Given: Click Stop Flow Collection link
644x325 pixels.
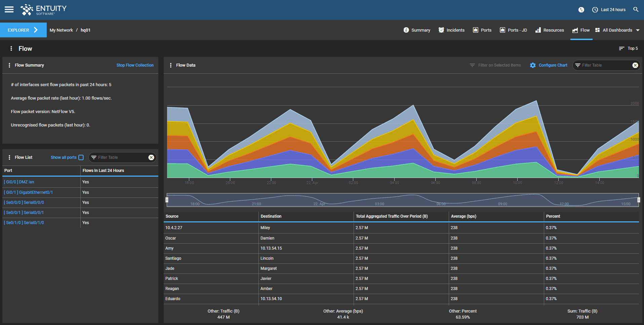Looking at the screenshot, I should [135, 65].
